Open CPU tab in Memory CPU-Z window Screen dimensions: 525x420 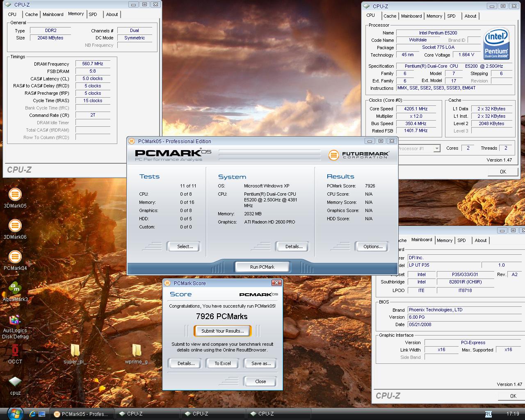[x=12, y=14]
